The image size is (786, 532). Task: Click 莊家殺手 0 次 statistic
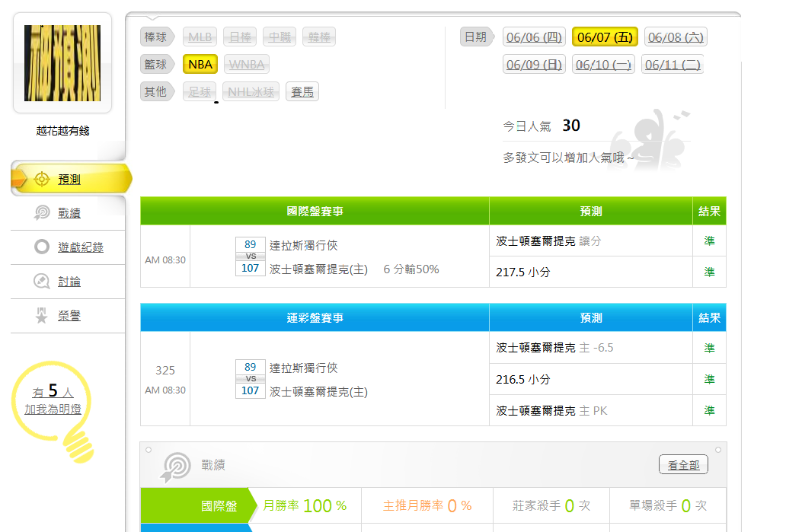pyautogui.click(x=551, y=506)
